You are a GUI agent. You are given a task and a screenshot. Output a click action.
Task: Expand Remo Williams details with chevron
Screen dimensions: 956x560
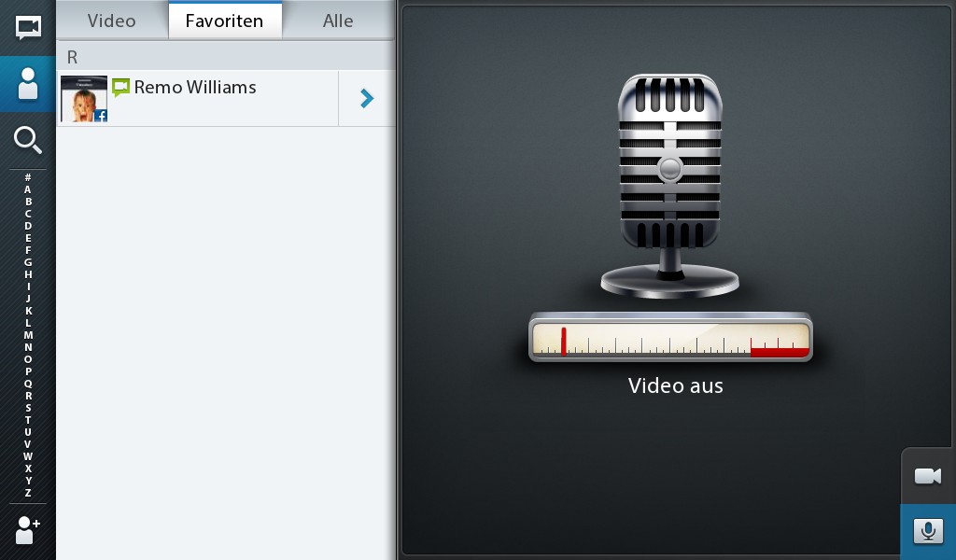[366, 98]
